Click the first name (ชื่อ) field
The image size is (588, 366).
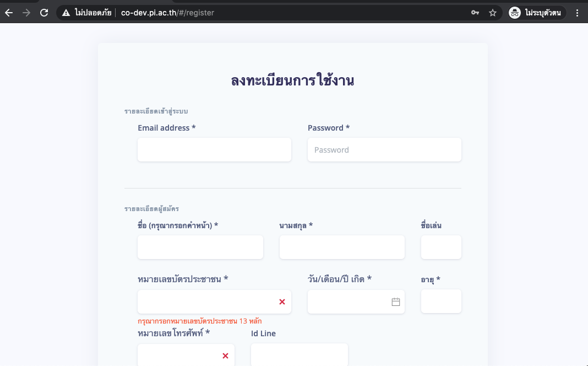pos(200,247)
